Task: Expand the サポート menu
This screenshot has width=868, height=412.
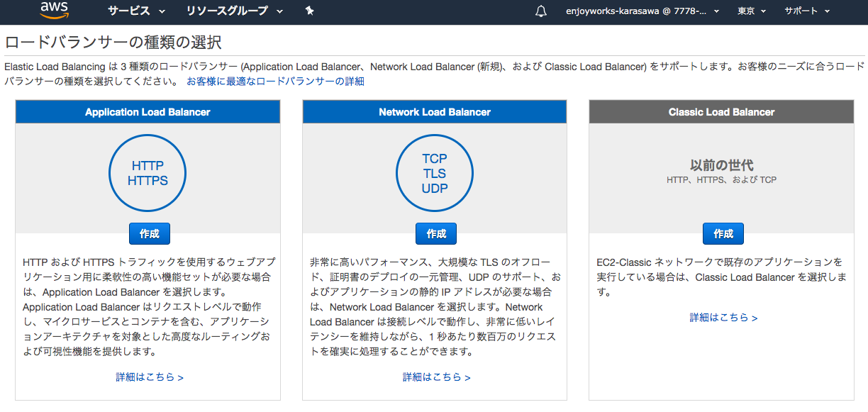Action: point(807,11)
